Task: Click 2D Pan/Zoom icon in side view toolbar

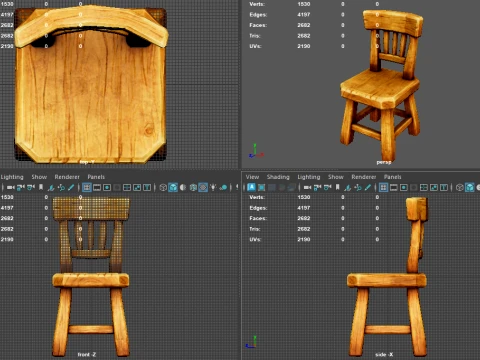Action: (358, 187)
